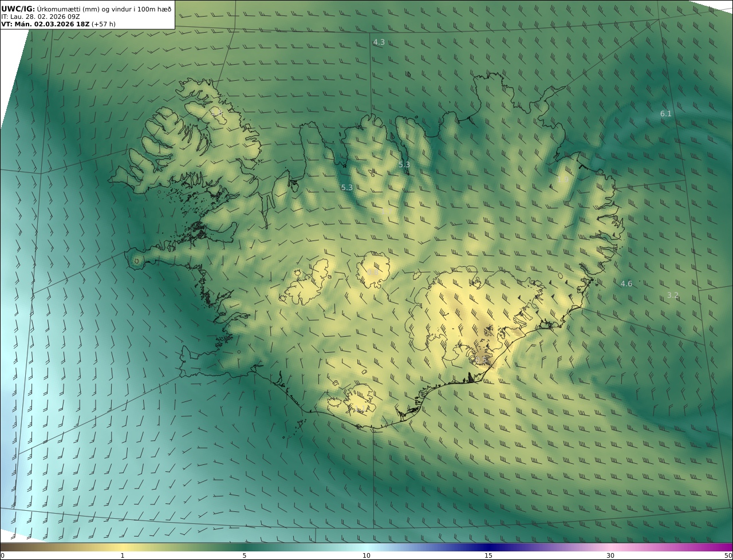Click the initial time line 'IT: Lau. 28. 02. 2026 09Z'
Viewport: 733px width, 560px height.
[40, 17]
